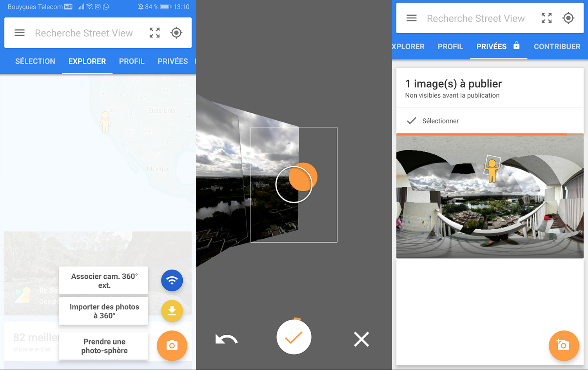Tap the orange add-photo button on Privées screen
The width and height of the screenshot is (588, 370).
(x=564, y=345)
